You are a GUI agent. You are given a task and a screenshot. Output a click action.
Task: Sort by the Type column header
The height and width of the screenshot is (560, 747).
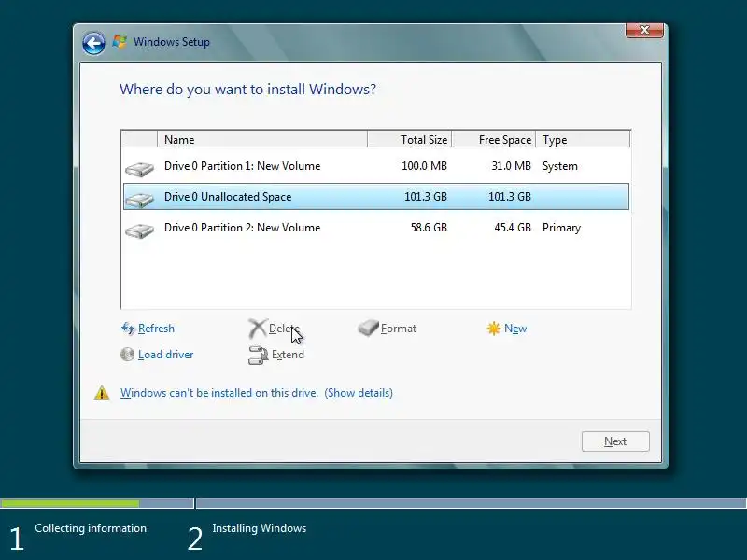[x=583, y=139]
